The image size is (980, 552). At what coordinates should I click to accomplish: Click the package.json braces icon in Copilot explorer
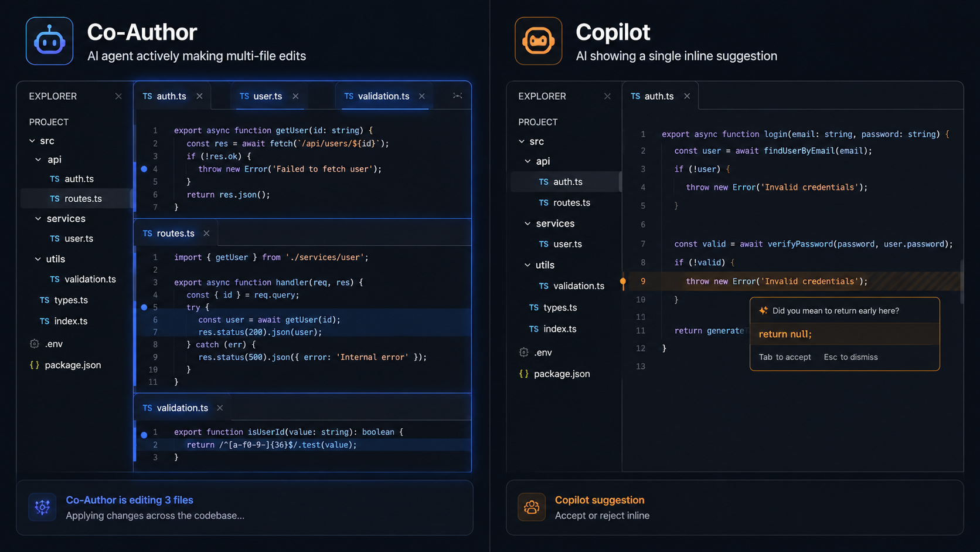pyautogui.click(x=523, y=374)
